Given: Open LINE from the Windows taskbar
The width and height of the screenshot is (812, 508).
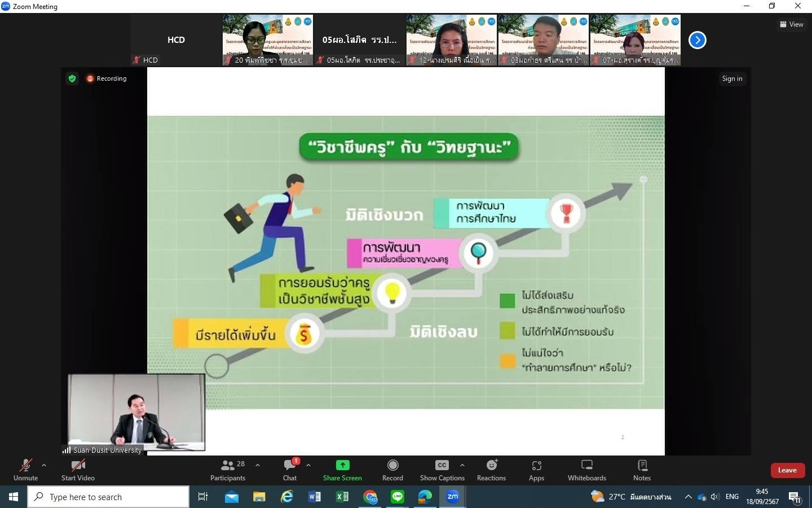Looking at the screenshot, I should click(398, 497).
